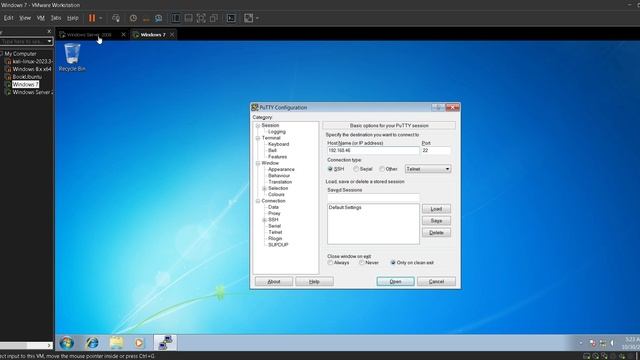Click the network tray icon
The height and width of the screenshot is (360, 640).
tap(602, 343)
